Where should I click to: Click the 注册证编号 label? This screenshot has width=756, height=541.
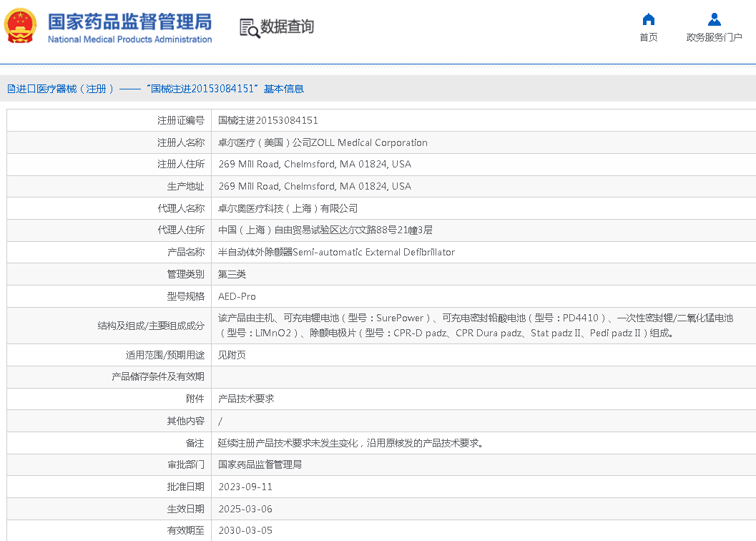point(181,120)
